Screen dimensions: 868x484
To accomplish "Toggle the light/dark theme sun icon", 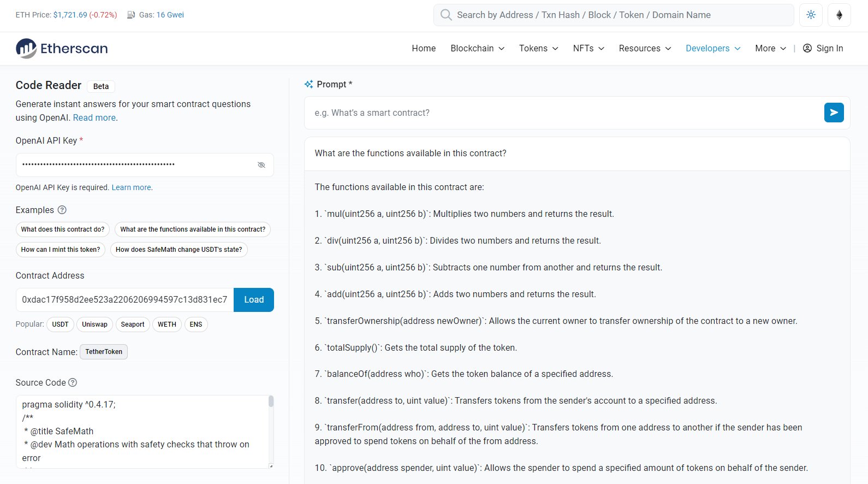I will point(811,15).
